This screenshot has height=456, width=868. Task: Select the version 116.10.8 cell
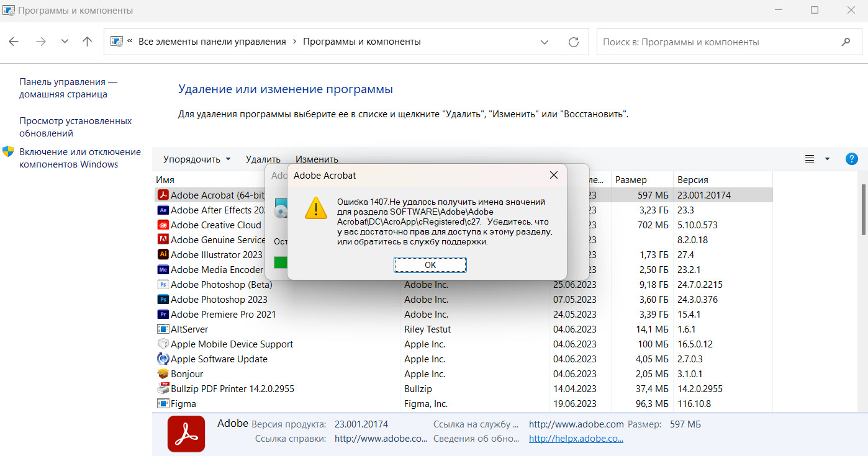pos(694,404)
